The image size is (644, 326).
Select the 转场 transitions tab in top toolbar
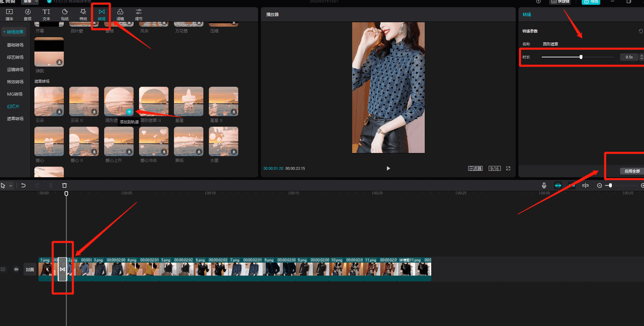point(102,14)
